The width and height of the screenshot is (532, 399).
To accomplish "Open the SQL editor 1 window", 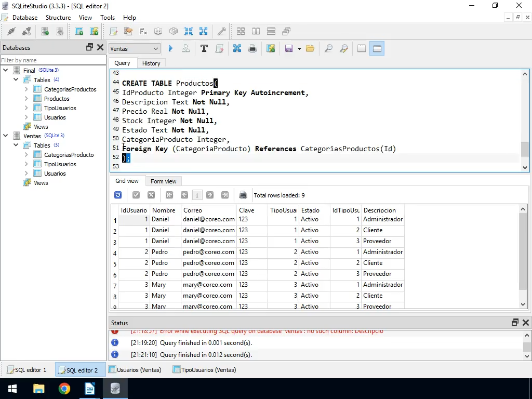I will (x=27, y=370).
